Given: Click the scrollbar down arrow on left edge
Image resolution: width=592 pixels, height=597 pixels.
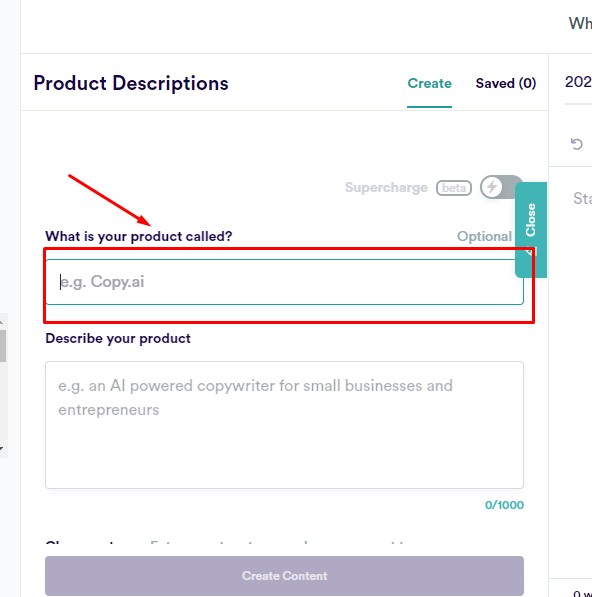Looking at the screenshot, I should (x=2, y=449).
